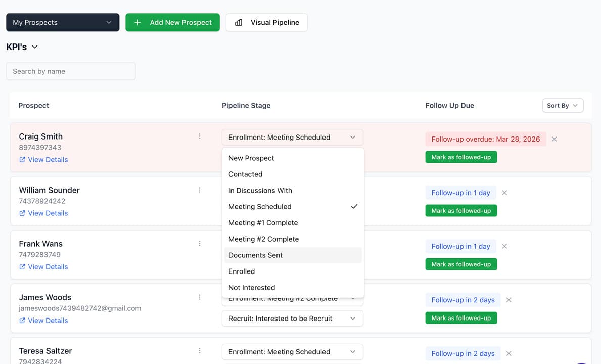The height and width of the screenshot is (364, 601).
Task: Select Enrolled stage option
Action: click(293, 271)
